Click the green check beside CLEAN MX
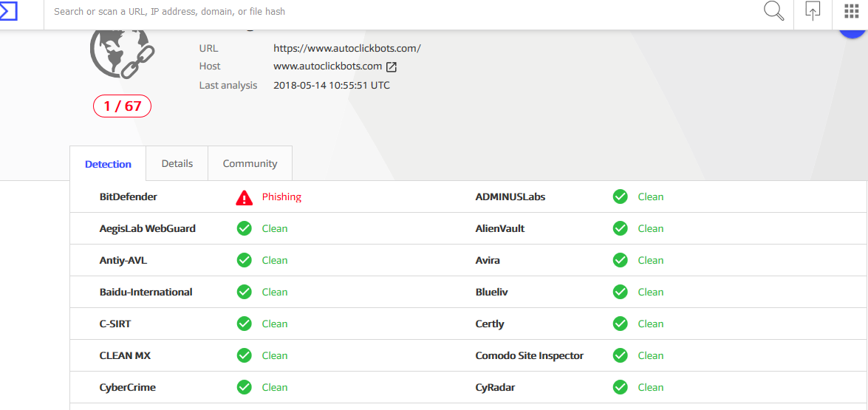 244,356
